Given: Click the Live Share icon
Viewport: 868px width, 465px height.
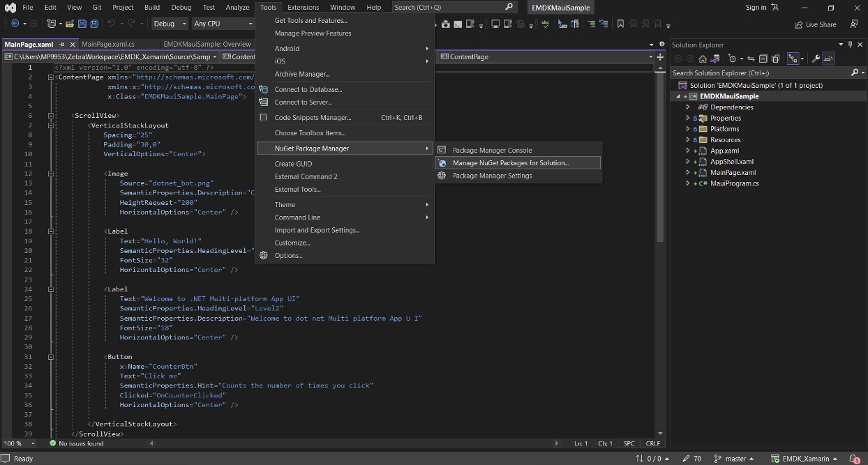Looking at the screenshot, I should coord(799,24).
